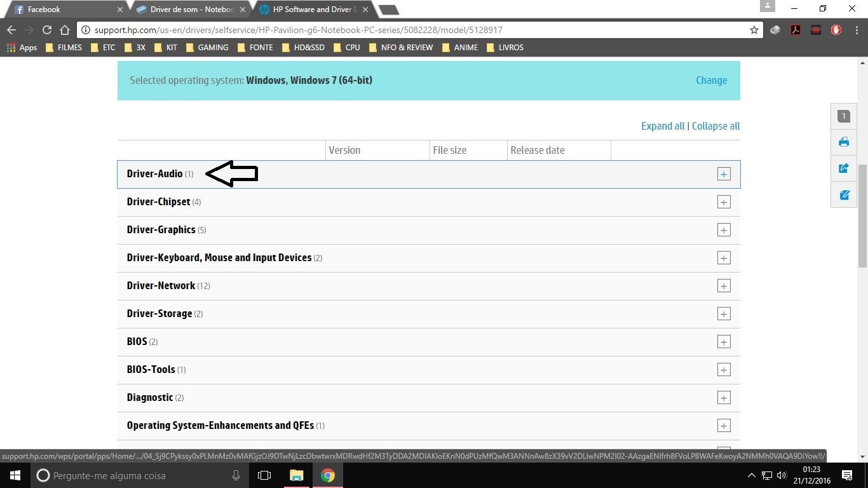The image size is (868, 488).
Task: Open the Action Center notifications
Action: click(846, 475)
